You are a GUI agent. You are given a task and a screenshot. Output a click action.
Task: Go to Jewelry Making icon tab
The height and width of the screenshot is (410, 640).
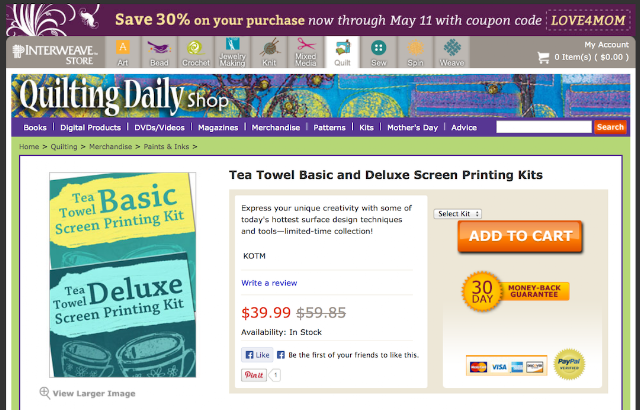coord(232,53)
